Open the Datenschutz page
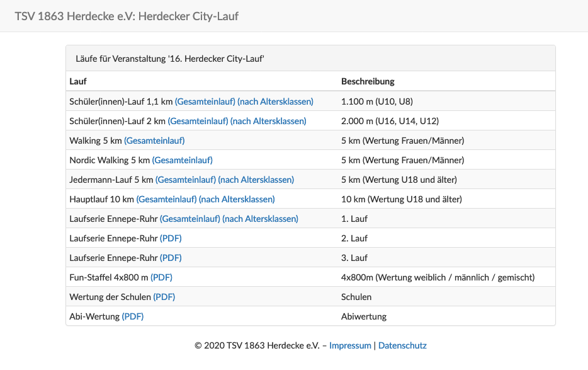This screenshot has height=370, width=588. click(x=402, y=345)
